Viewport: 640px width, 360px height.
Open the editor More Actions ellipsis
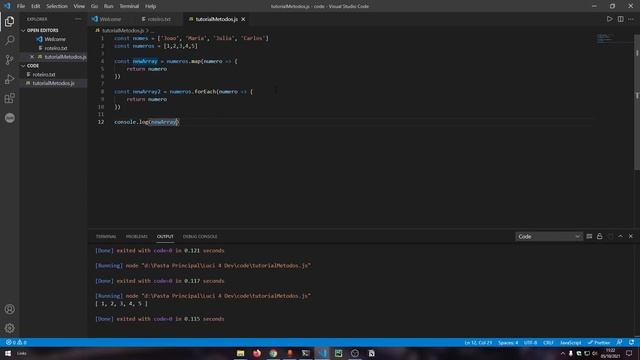(x=631, y=19)
